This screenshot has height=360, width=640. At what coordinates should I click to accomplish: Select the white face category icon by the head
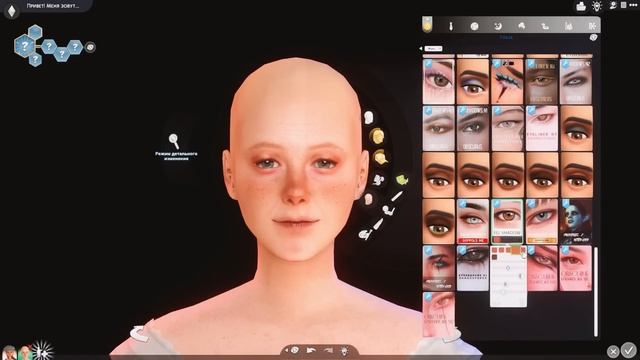coord(369,118)
